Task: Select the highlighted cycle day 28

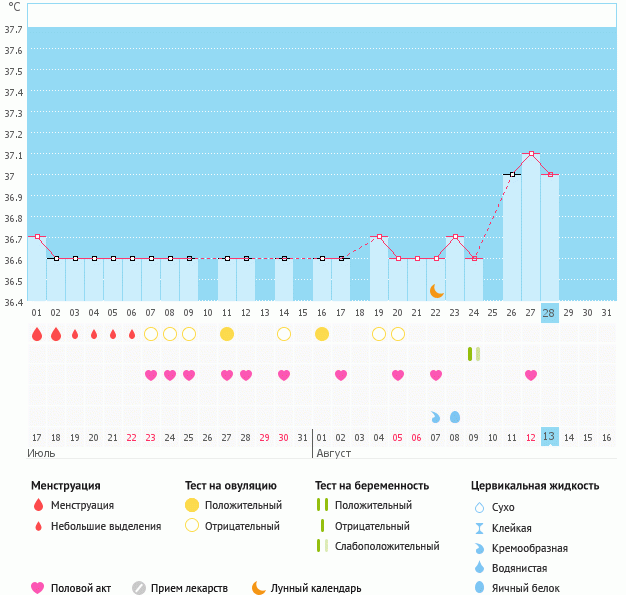Action: [x=549, y=313]
